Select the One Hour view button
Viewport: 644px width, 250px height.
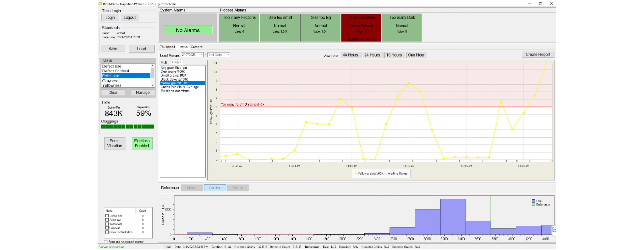tap(416, 55)
